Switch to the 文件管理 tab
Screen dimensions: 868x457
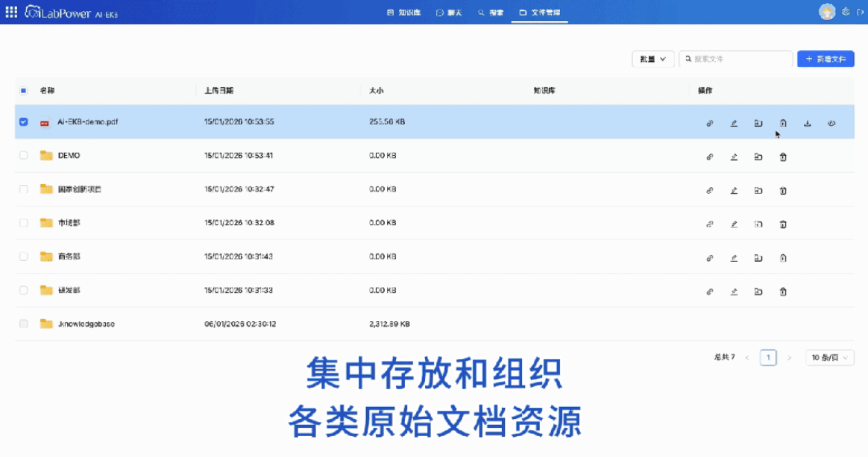540,12
